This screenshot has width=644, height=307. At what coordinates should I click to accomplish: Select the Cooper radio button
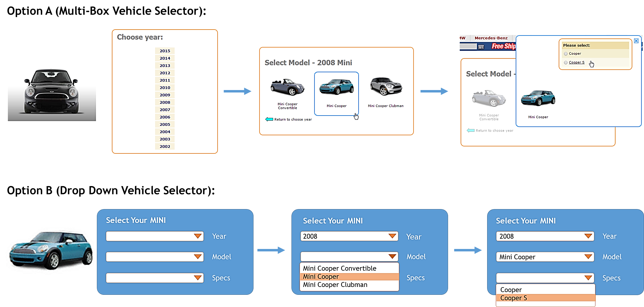pyautogui.click(x=566, y=54)
